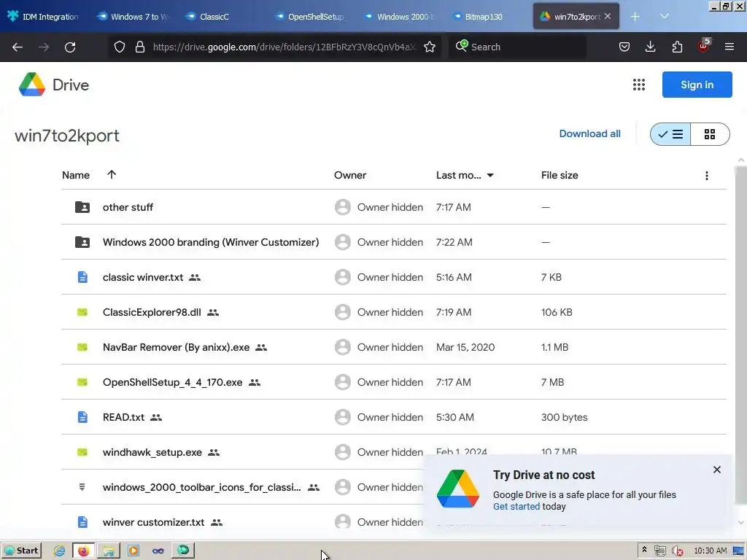Open the Firefox hamburger menu
747x560 pixels.
[729, 47]
